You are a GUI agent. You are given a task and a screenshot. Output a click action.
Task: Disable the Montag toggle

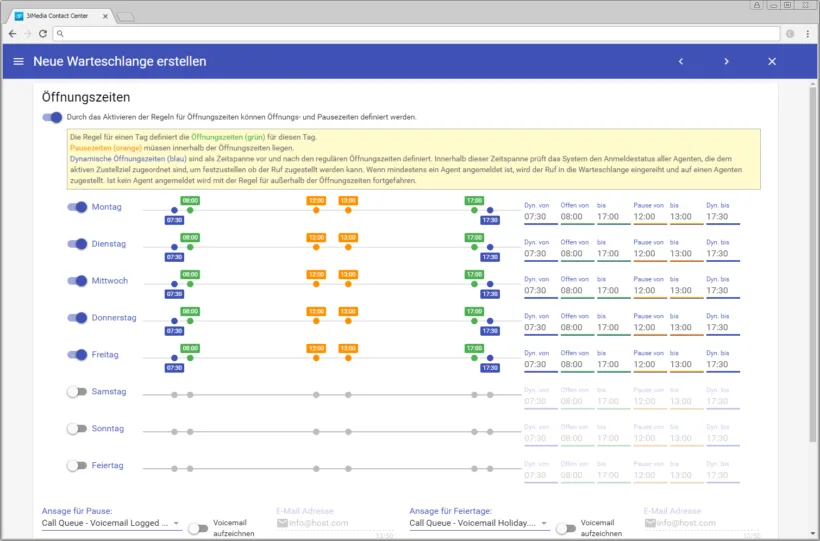point(77,207)
